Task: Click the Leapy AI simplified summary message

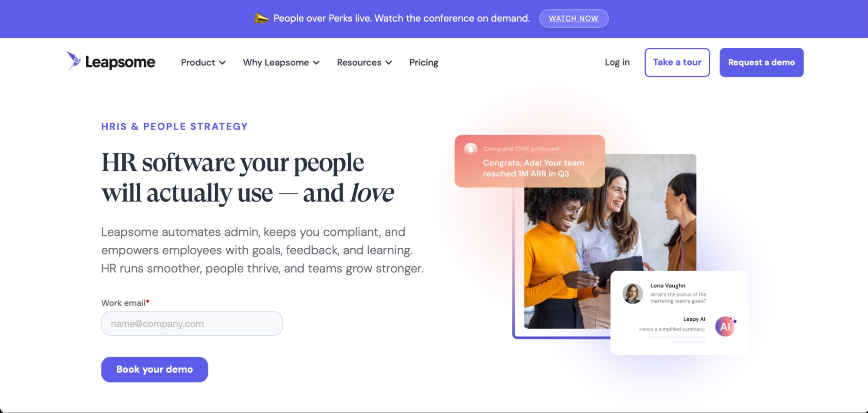Action: tap(672, 329)
